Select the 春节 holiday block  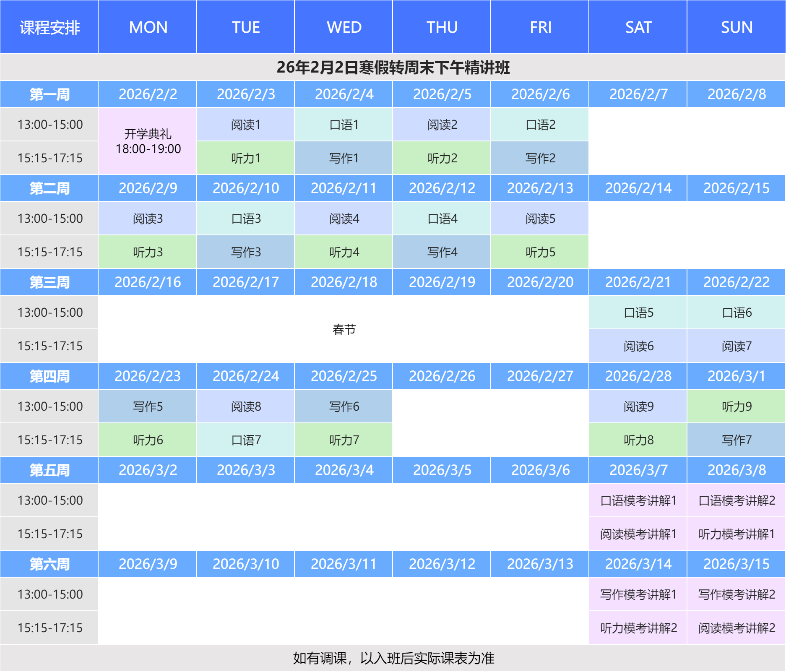tap(344, 329)
